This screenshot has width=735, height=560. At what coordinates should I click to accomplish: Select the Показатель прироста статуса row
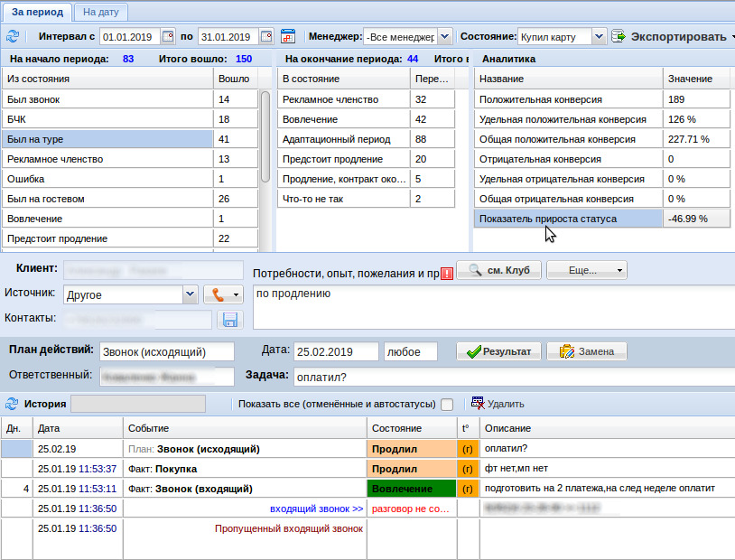pyautogui.click(x=602, y=219)
